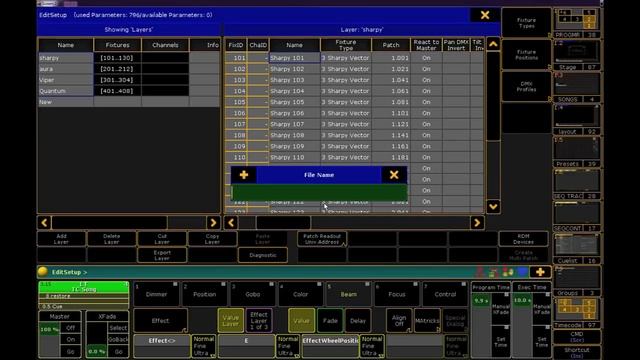Image resolution: width=640 pixels, height=360 pixels.
Task: Select the Color preset type tab
Action: coord(301,294)
